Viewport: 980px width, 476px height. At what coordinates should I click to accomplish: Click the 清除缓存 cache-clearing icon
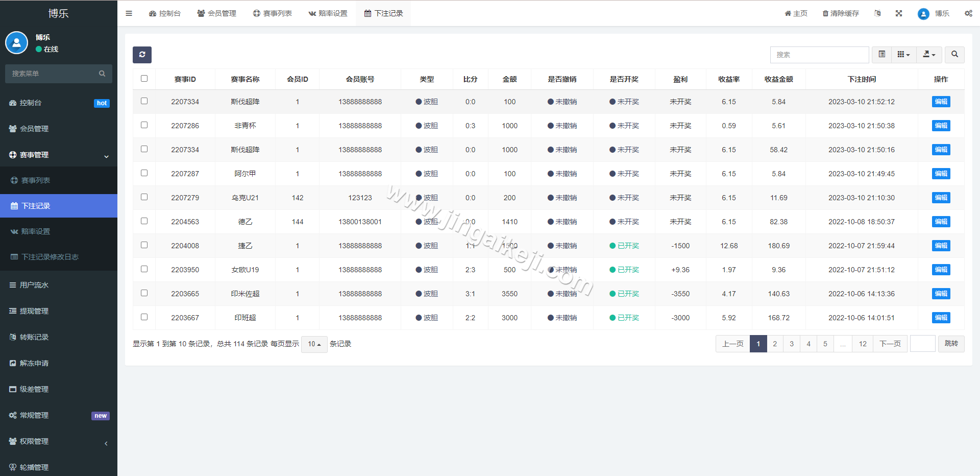coord(840,13)
